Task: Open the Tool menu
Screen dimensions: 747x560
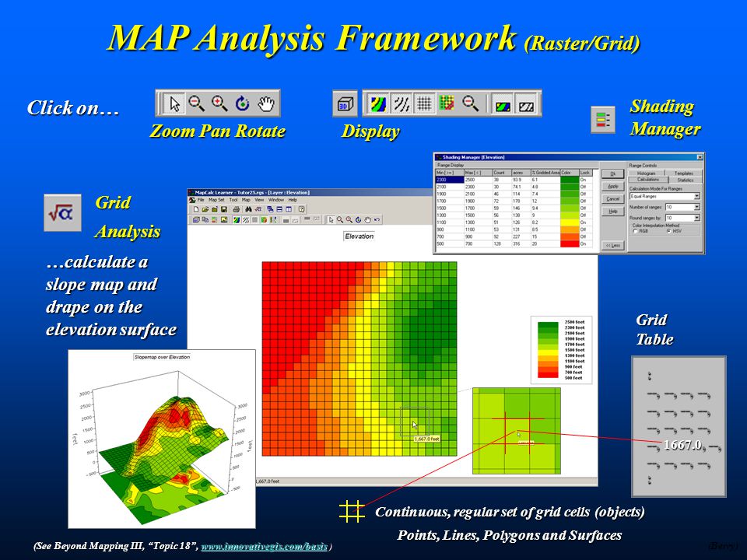Action: tap(233, 200)
